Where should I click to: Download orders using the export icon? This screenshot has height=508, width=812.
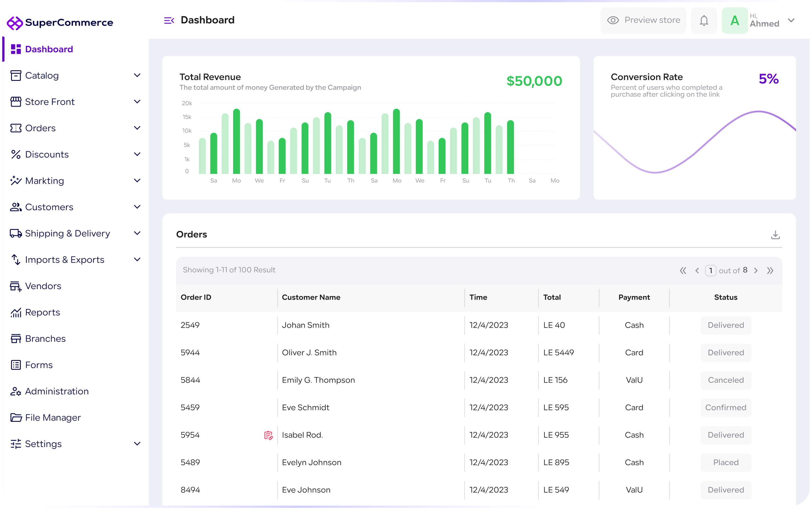click(775, 235)
